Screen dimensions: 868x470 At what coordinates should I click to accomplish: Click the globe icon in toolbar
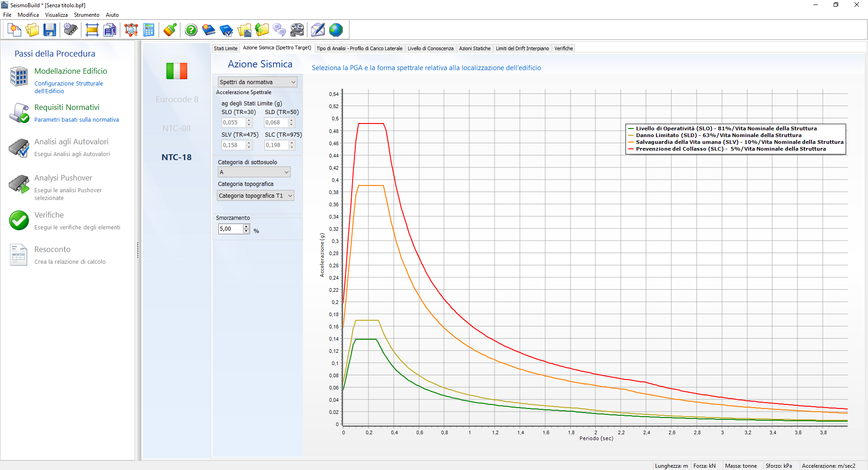pyautogui.click(x=336, y=30)
